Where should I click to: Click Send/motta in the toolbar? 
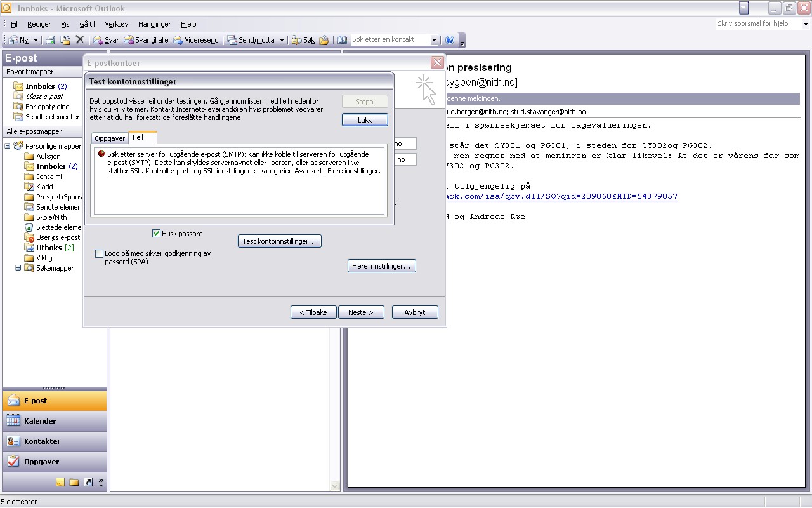point(251,40)
